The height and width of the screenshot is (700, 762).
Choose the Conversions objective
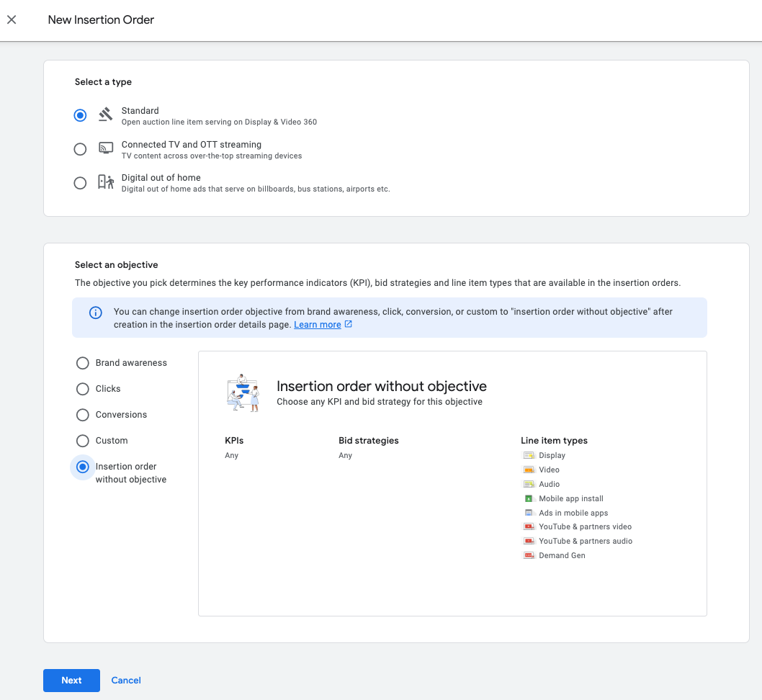(x=83, y=415)
